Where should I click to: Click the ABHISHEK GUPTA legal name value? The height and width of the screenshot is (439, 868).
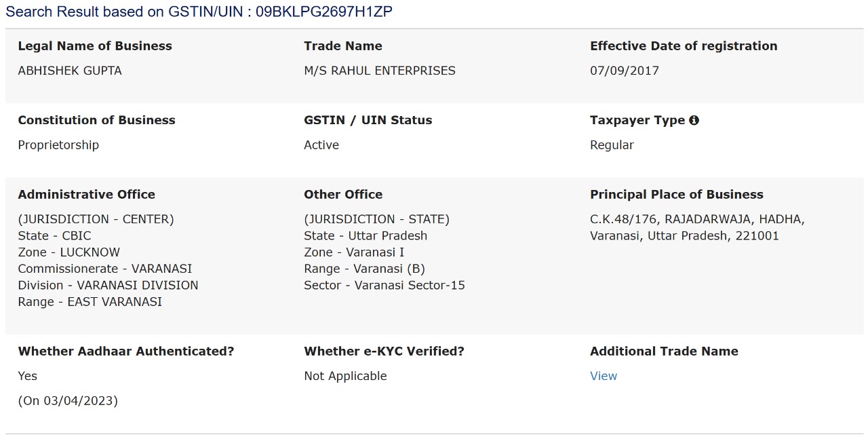tap(70, 71)
